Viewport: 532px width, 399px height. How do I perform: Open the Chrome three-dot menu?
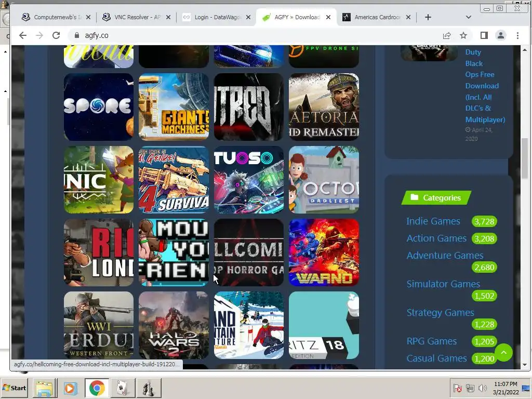517,35
